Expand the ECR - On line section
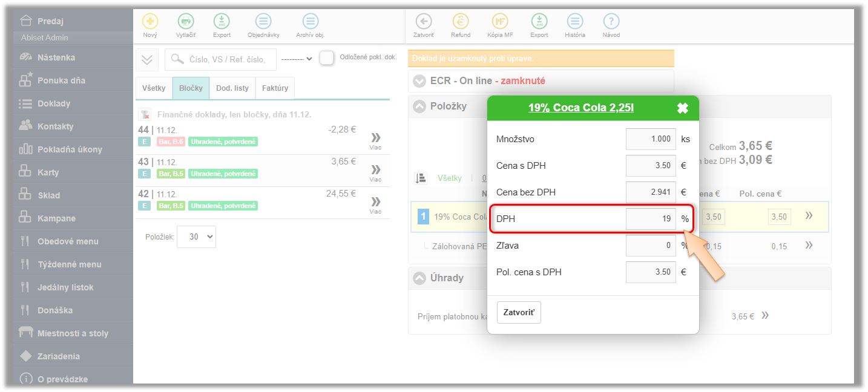 click(x=419, y=81)
